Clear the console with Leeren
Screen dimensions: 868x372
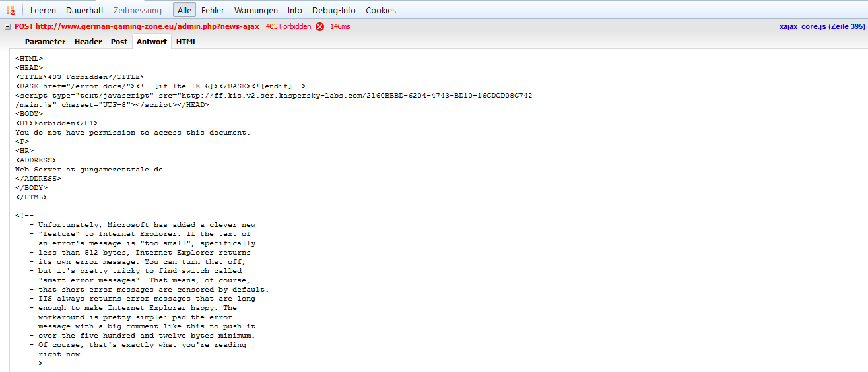pyautogui.click(x=43, y=10)
